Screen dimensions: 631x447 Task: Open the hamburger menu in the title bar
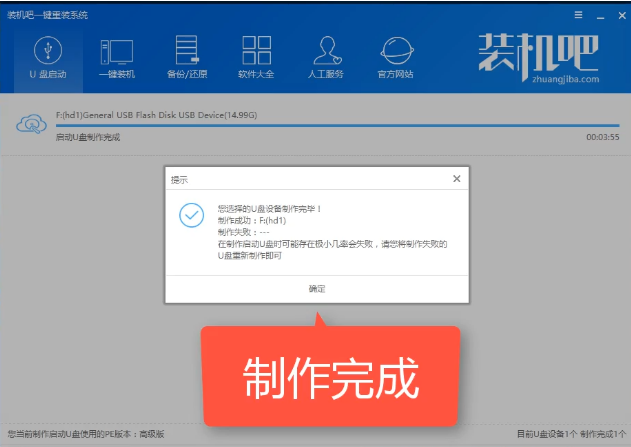coord(578,15)
